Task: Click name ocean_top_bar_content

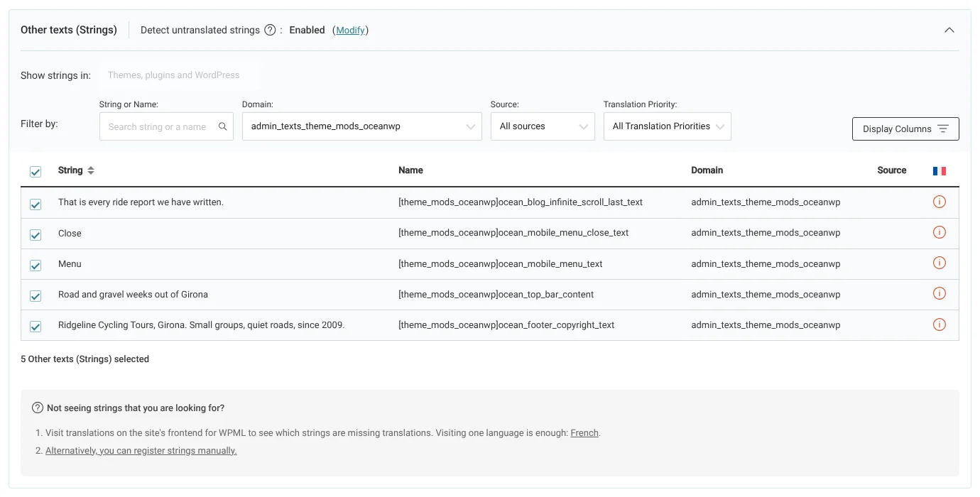Action: pos(496,294)
